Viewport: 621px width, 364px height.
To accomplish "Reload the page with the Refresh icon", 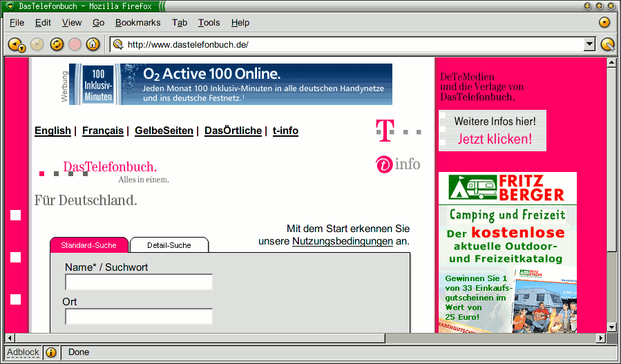I will coord(57,44).
